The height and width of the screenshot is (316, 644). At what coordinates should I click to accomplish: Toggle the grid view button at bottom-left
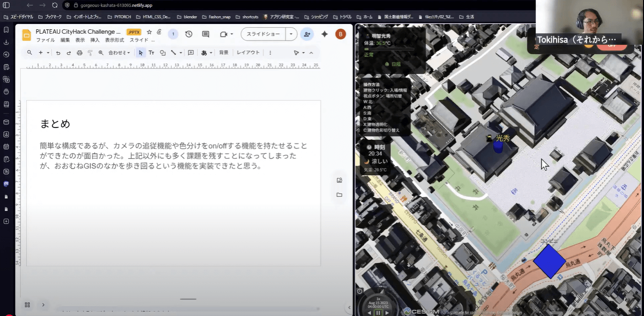pos(27,305)
